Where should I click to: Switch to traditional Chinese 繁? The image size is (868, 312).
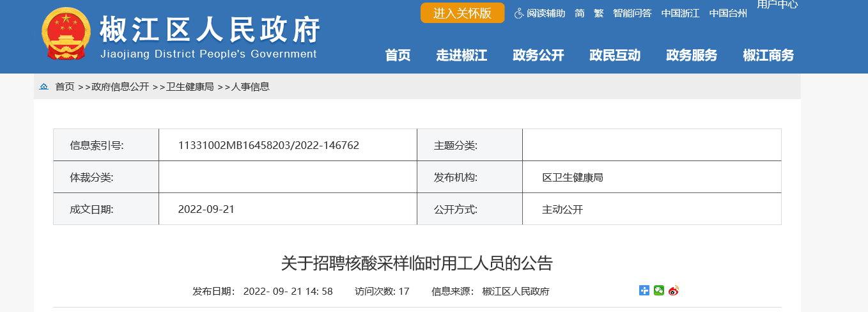(598, 13)
